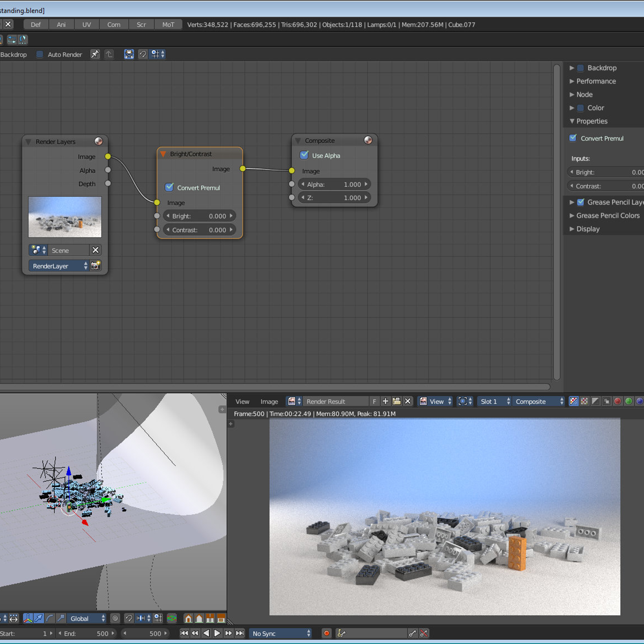This screenshot has width=644, height=644.
Task: Unlink the Render Result image
Action: [x=408, y=401]
